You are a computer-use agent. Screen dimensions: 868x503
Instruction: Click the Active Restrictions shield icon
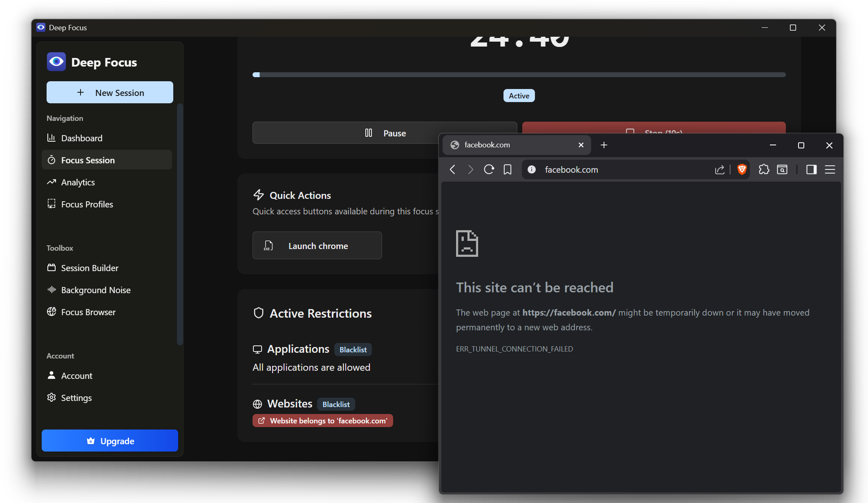[259, 313]
